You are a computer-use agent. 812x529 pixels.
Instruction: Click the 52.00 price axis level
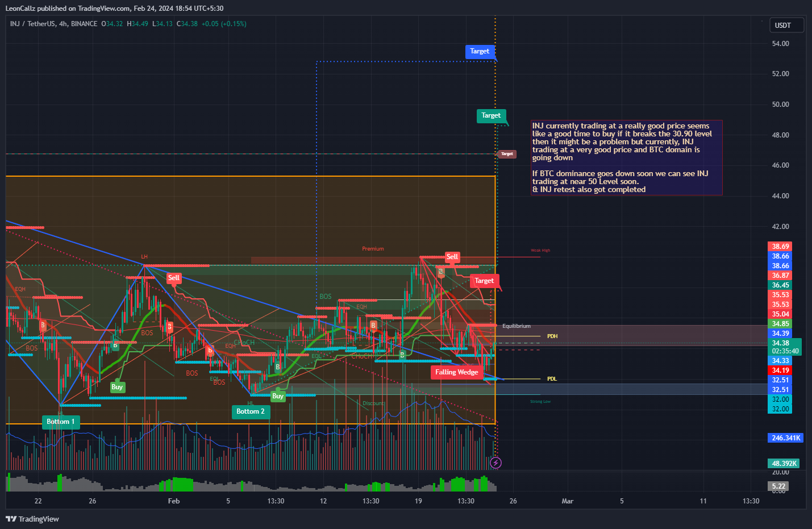pyautogui.click(x=780, y=74)
